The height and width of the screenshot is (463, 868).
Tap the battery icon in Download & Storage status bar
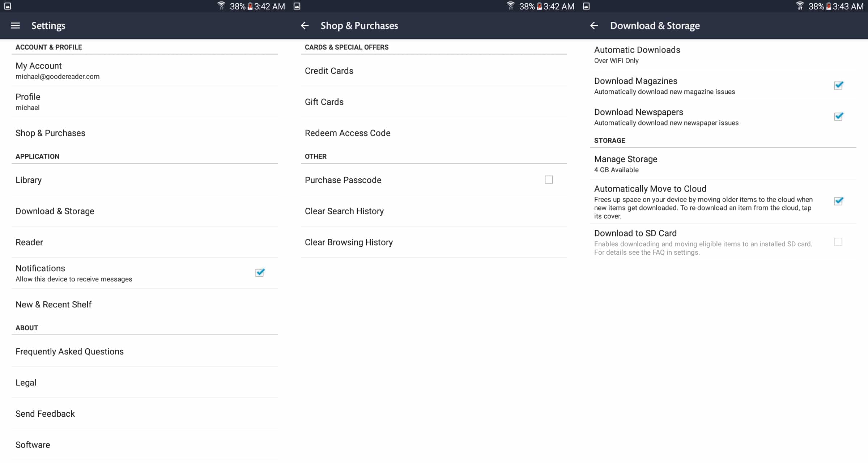click(x=829, y=6)
